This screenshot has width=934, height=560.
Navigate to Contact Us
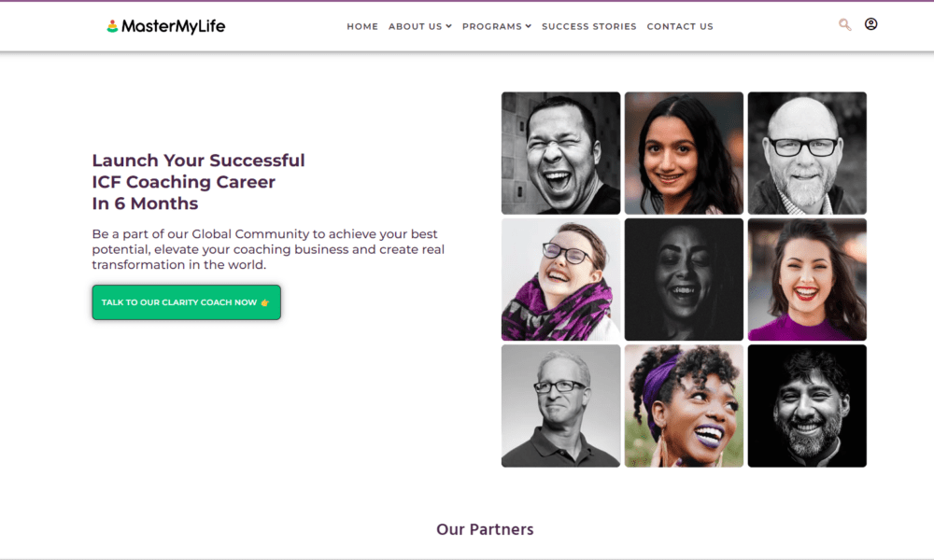(x=680, y=27)
